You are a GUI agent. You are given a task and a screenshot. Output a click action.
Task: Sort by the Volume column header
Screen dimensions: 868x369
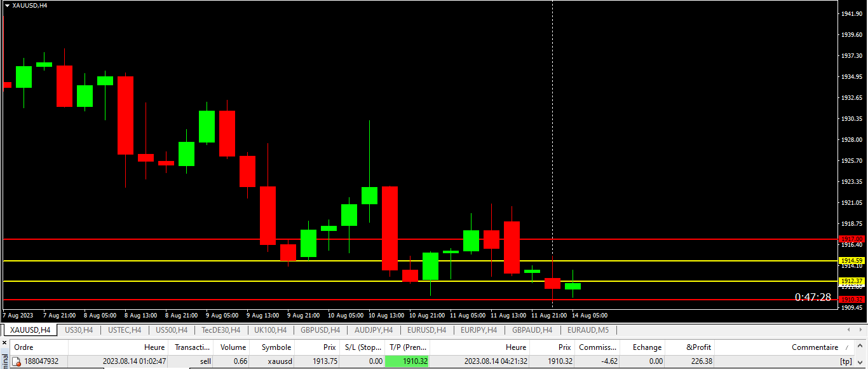(x=233, y=347)
